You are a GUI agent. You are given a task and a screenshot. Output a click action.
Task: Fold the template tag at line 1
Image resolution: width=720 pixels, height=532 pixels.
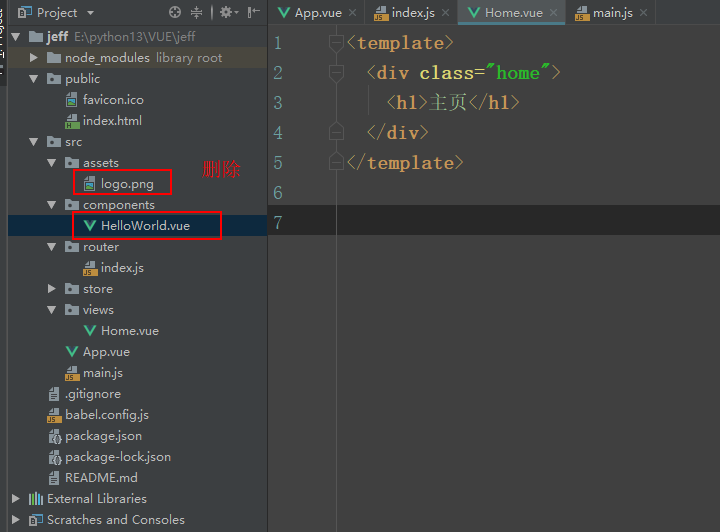click(336, 43)
